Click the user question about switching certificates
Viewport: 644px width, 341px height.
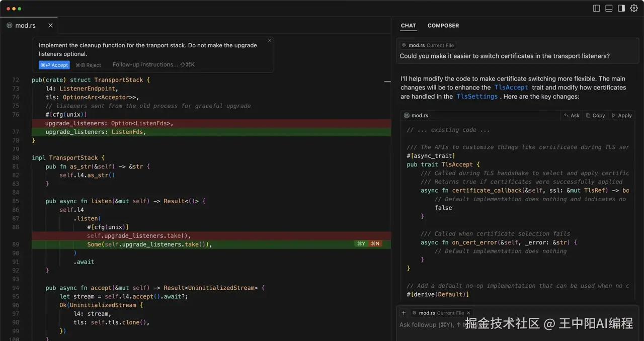pyautogui.click(x=505, y=56)
